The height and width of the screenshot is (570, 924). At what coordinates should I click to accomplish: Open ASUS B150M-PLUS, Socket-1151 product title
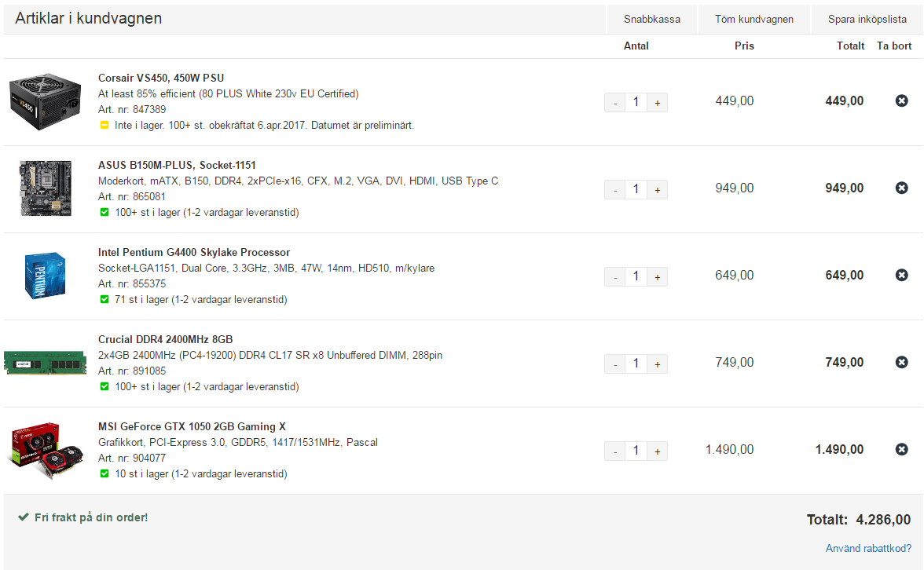pyautogui.click(x=177, y=165)
